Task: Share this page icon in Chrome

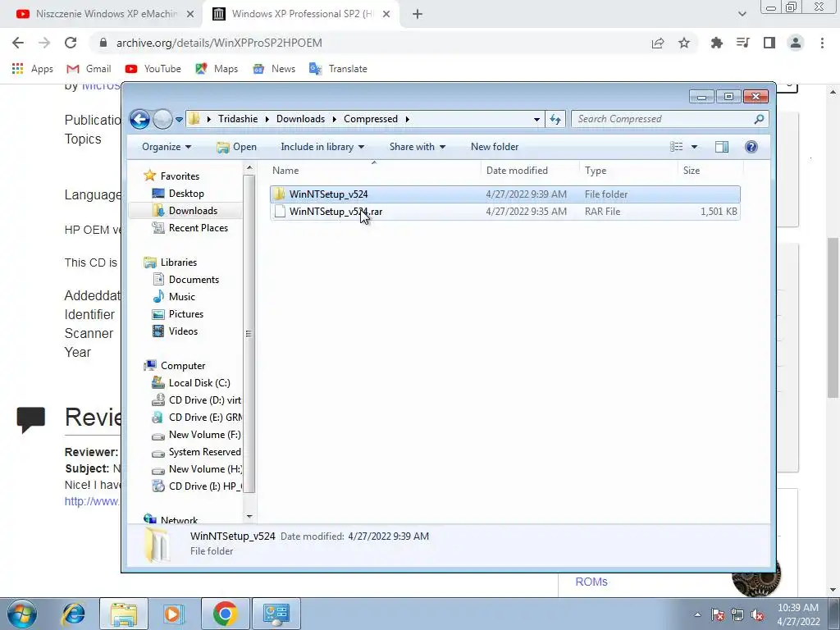Action: tap(658, 43)
